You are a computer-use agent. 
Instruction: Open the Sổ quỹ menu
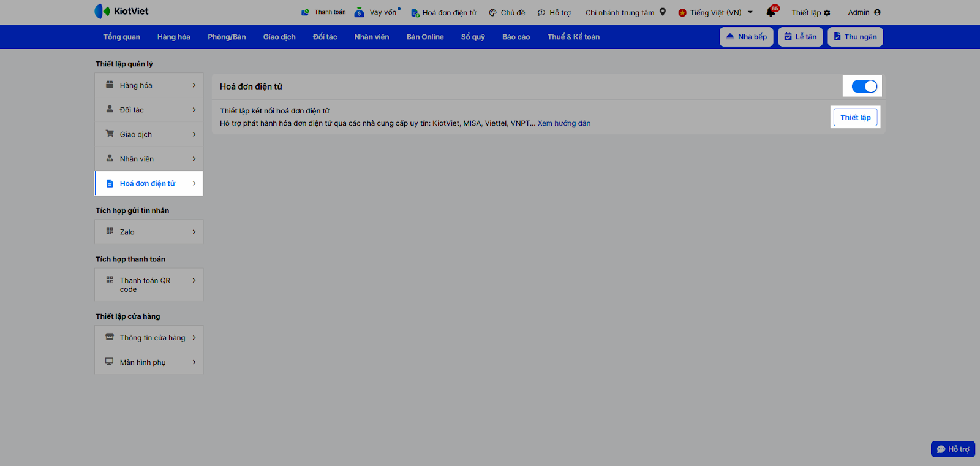click(473, 37)
